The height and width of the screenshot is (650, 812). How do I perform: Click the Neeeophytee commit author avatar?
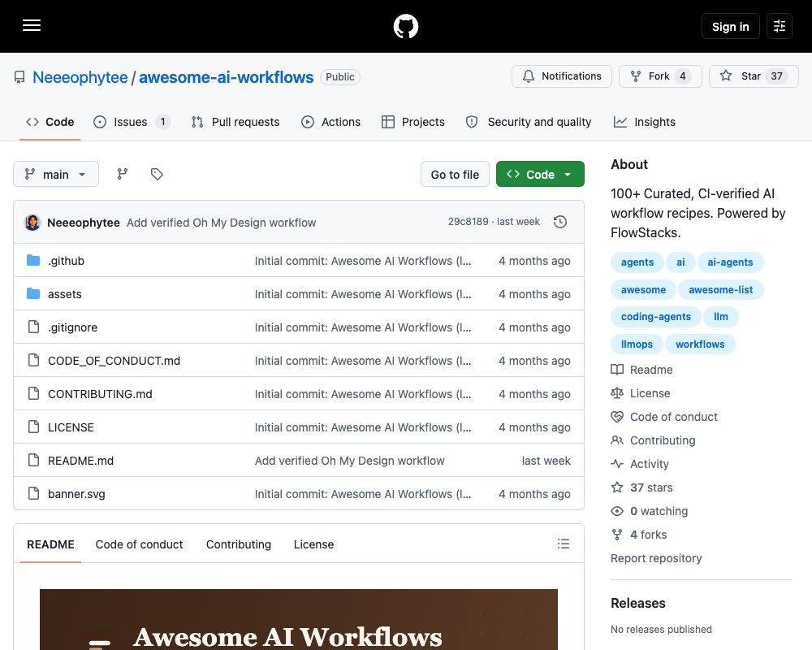pyautogui.click(x=32, y=223)
